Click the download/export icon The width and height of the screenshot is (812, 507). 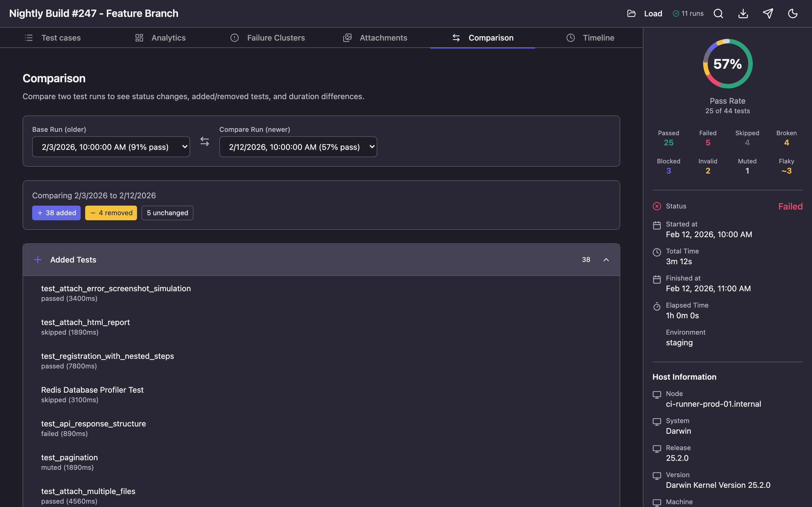point(743,14)
